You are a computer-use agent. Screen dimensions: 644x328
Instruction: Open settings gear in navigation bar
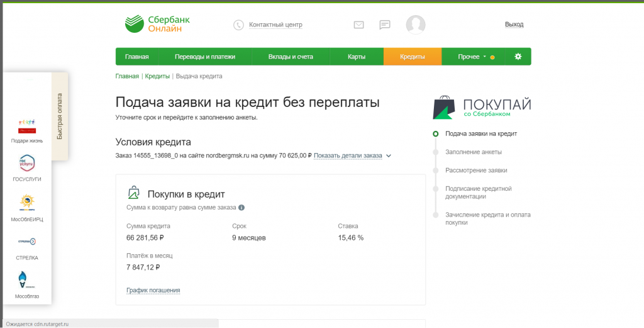pos(518,57)
